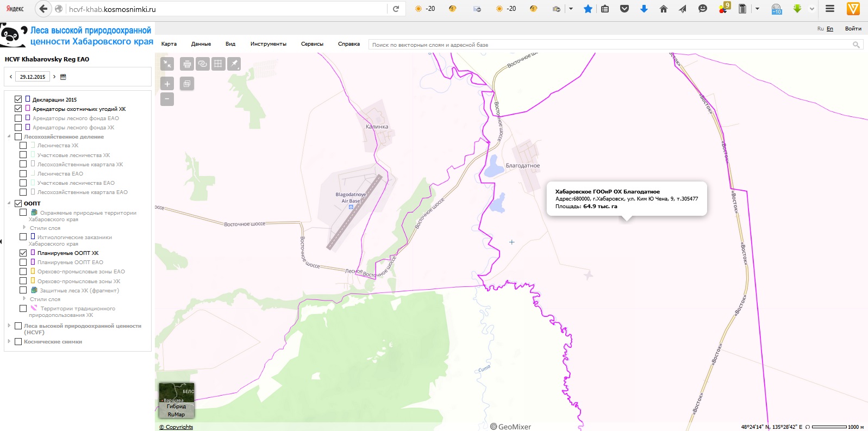Enable the Лесничества ХК layer checkbox
Viewport: 868px width, 431px height.
click(23, 146)
